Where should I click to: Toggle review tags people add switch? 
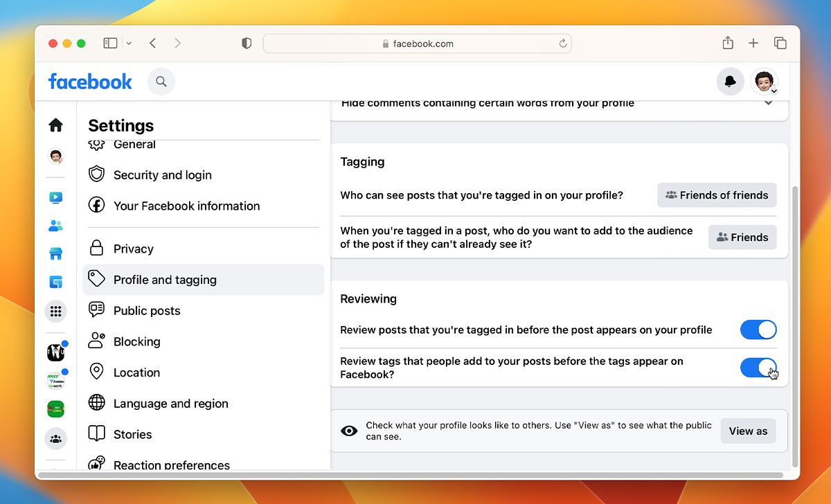click(x=758, y=368)
